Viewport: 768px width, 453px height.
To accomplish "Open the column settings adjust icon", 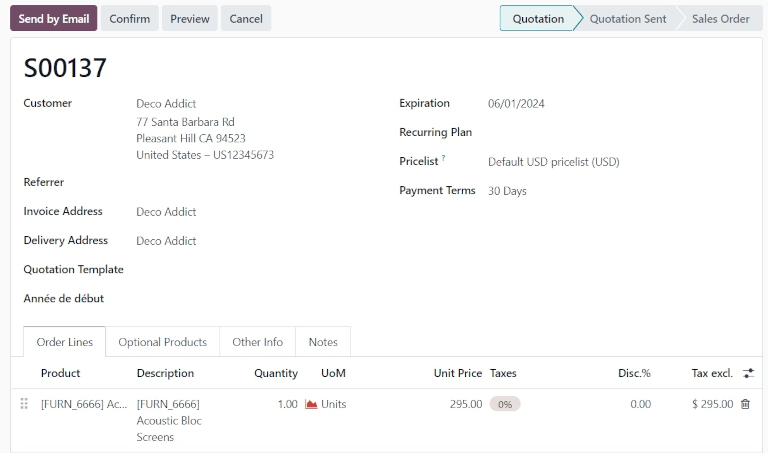I will (x=748, y=373).
